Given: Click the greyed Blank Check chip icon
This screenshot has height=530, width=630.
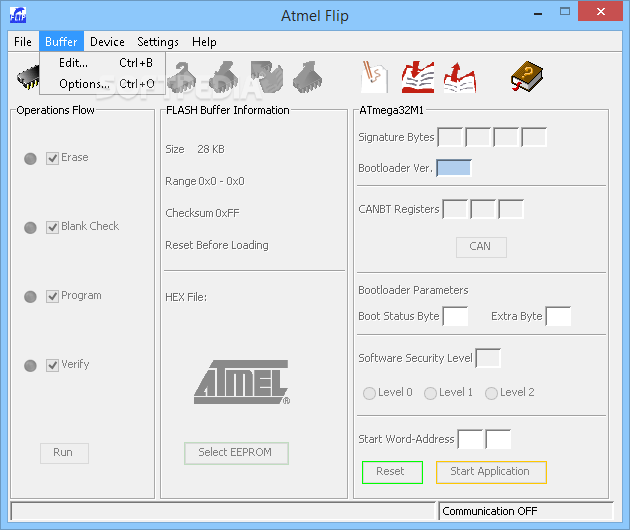Looking at the screenshot, I should [x=182, y=77].
